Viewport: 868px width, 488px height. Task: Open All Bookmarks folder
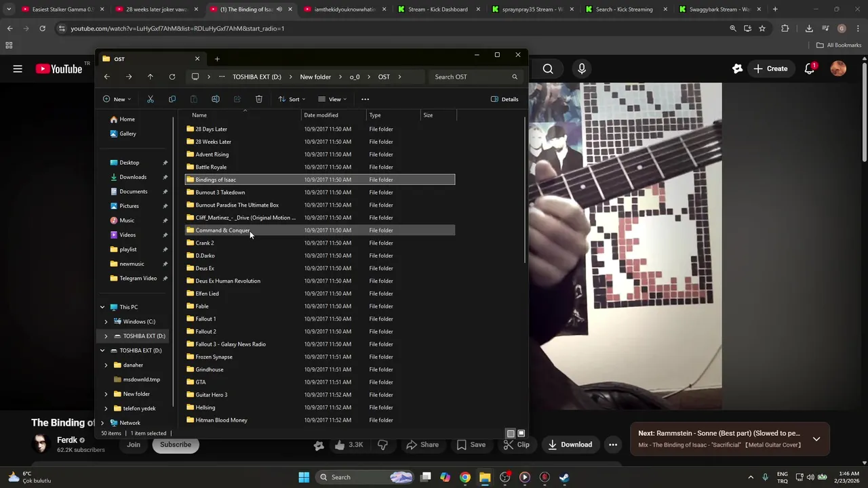839,45
